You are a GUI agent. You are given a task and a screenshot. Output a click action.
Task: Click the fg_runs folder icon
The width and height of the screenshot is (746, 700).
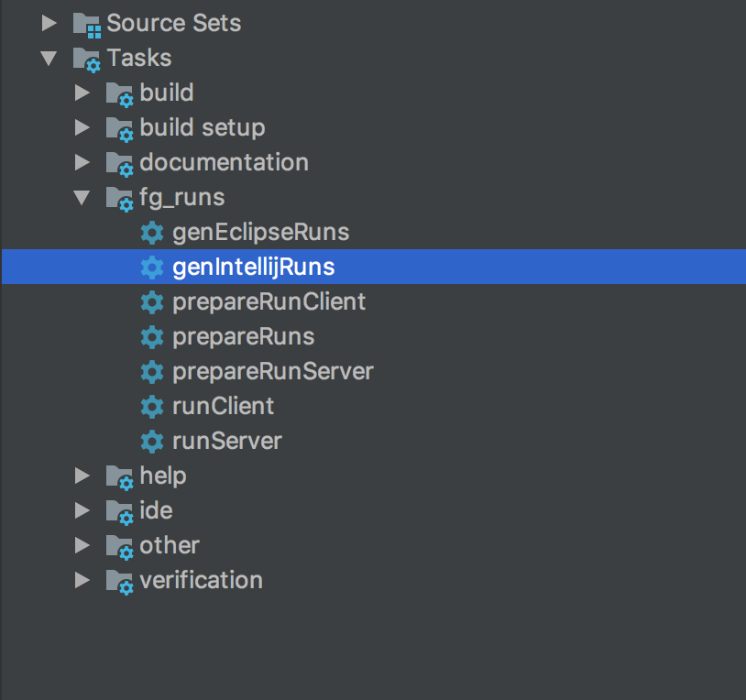pyautogui.click(x=119, y=197)
